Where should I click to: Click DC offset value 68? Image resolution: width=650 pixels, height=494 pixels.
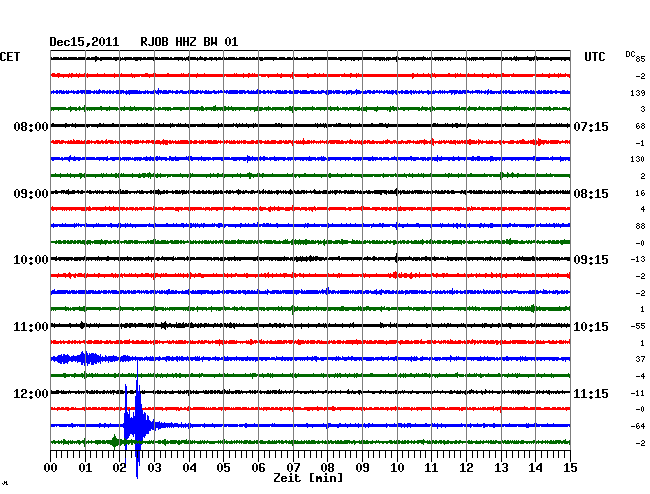coord(640,126)
